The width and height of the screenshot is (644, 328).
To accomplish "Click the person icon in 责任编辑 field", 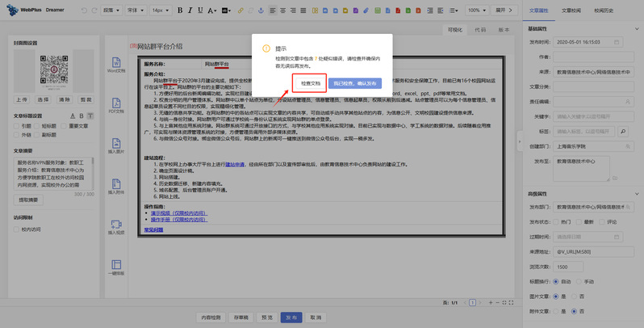I will pos(628,102).
